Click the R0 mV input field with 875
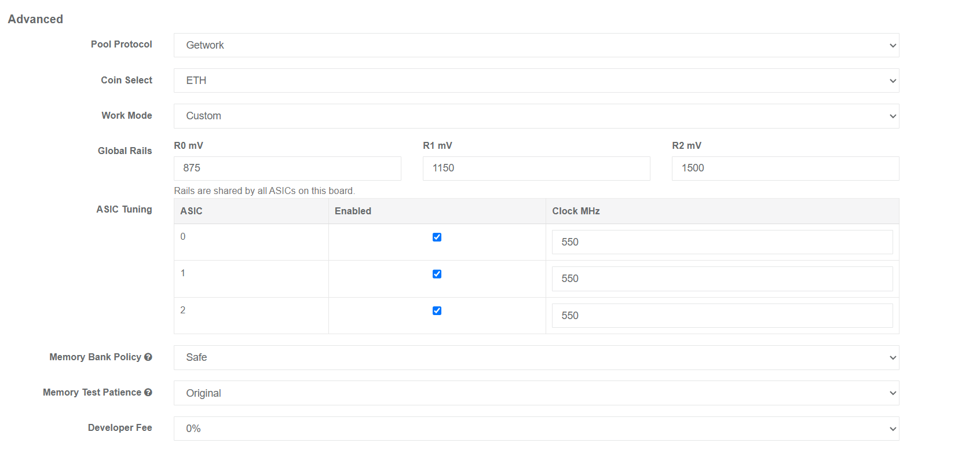Screen dimensions: 980x450 pyautogui.click(x=287, y=168)
